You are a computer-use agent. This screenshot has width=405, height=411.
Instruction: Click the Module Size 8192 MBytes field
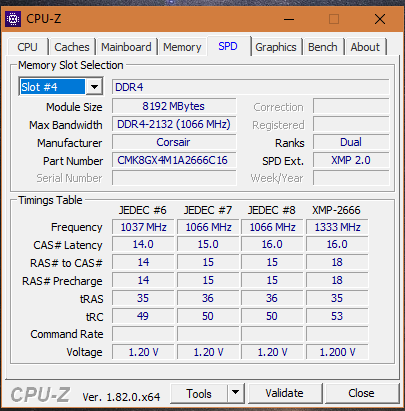[x=174, y=106]
